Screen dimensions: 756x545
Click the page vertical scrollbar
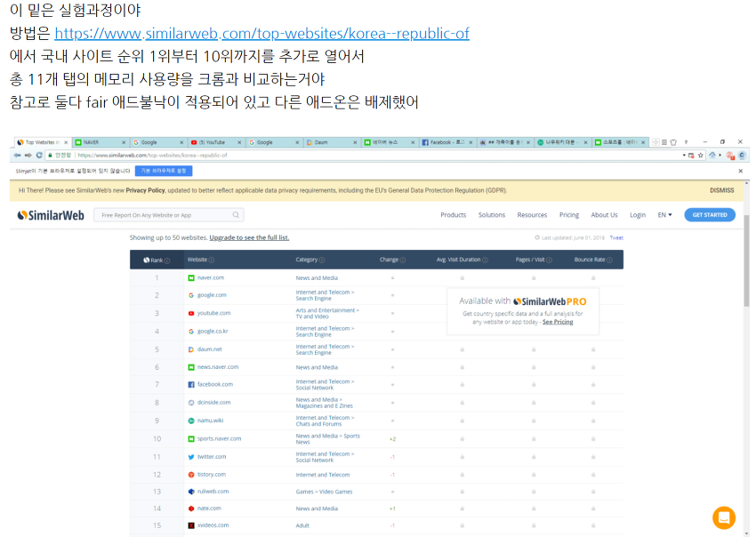point(747,261)
